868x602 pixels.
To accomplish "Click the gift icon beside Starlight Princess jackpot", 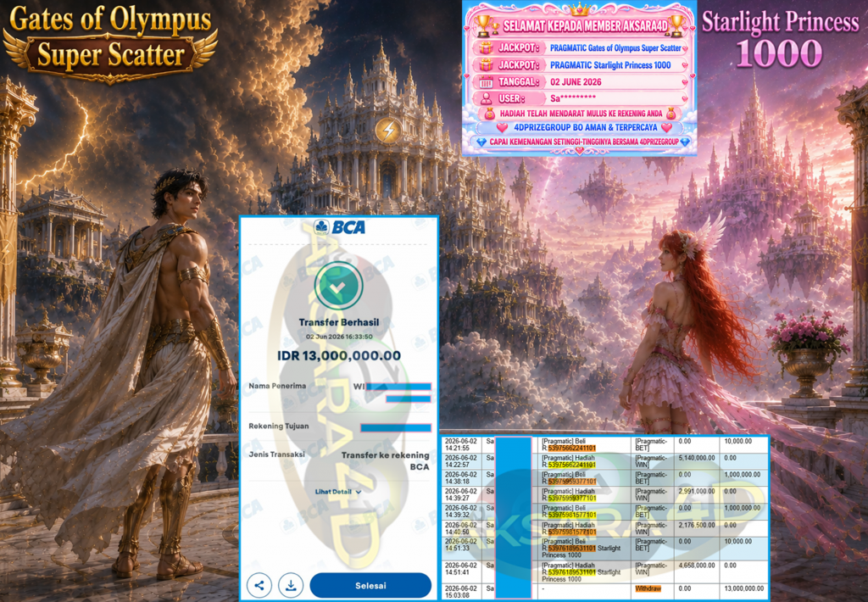I will [x=486, y=64].
